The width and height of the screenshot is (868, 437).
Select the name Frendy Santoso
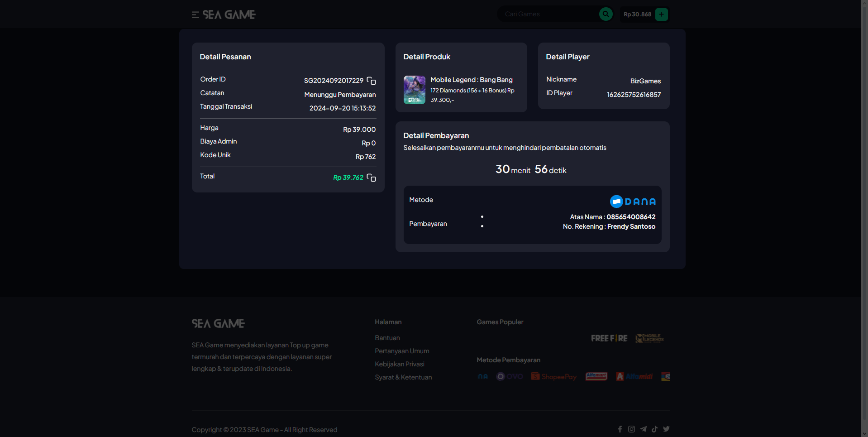click(x=631, y=226)
